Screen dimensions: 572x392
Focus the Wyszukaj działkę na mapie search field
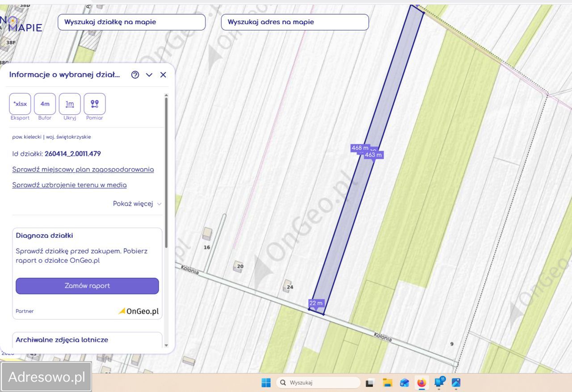(131, 22)
